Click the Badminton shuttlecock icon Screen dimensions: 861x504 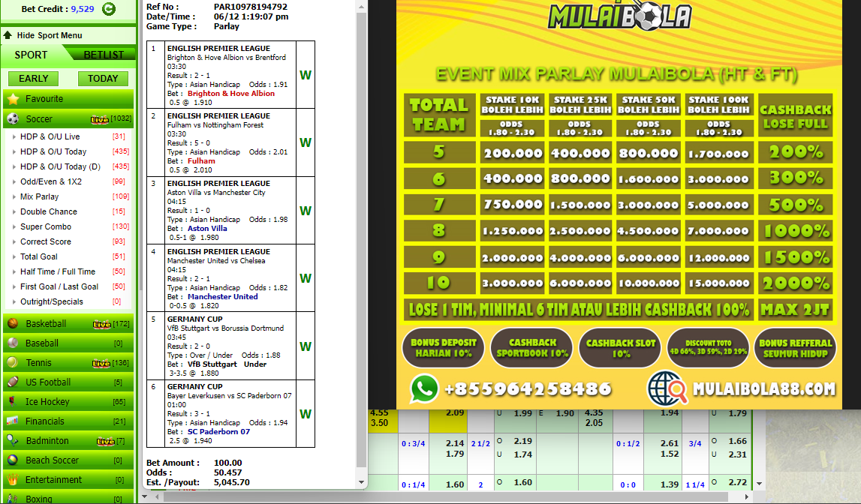coord(13,440)
